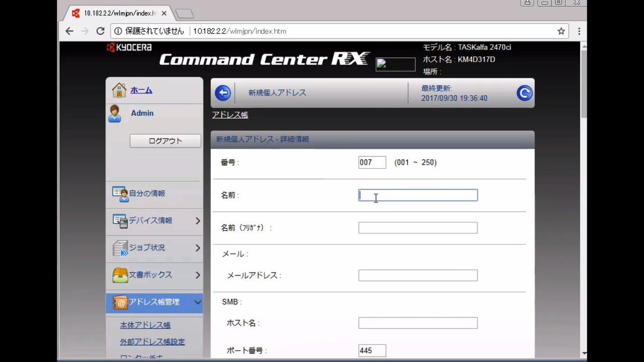Open 本体アドレス帳 in the sidebar

point(145,325)
